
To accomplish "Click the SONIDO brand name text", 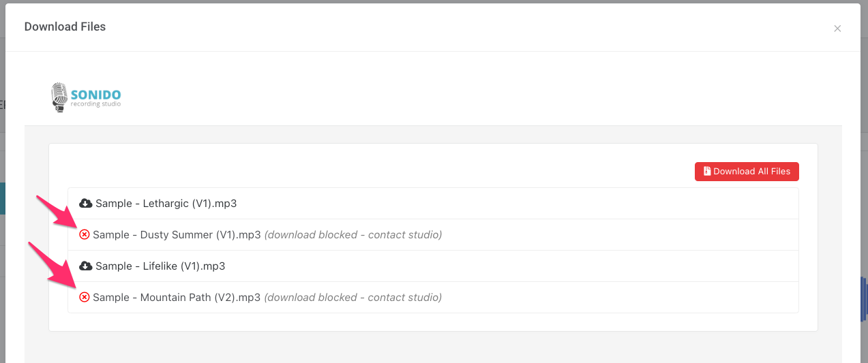I will pos(95,95).
